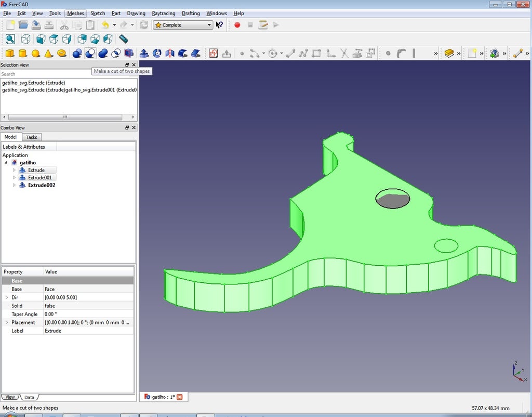The height and width of the screenshot is (417, 532).
Task: Collapse the gatilho document tree
Action: (x=6, y=162)
